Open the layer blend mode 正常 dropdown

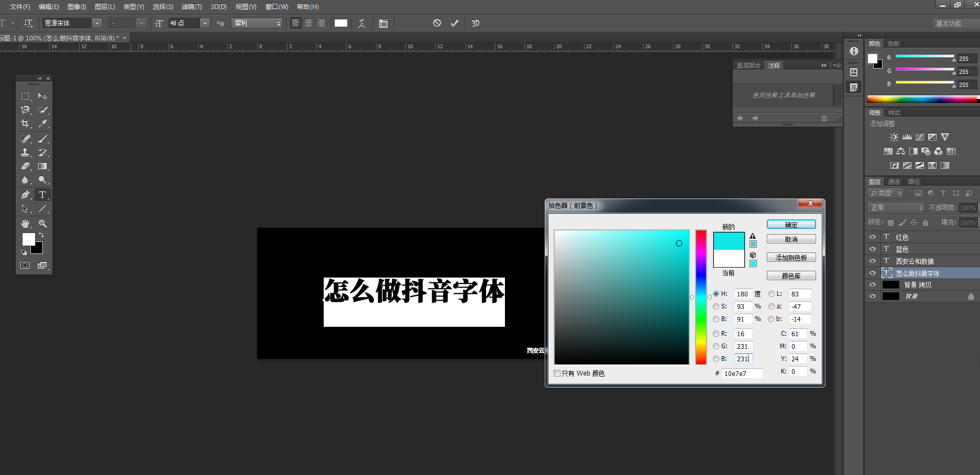[896, 208]
